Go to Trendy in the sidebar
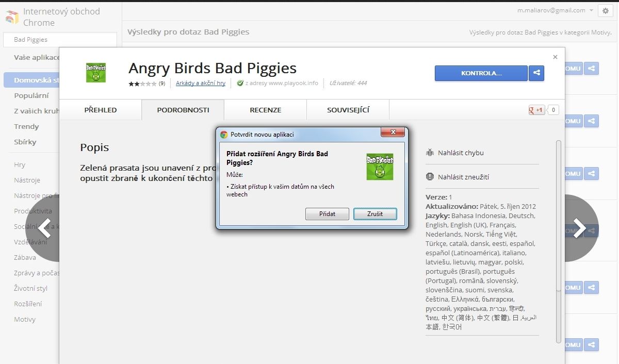619x364 pixels. coord(26,126)
